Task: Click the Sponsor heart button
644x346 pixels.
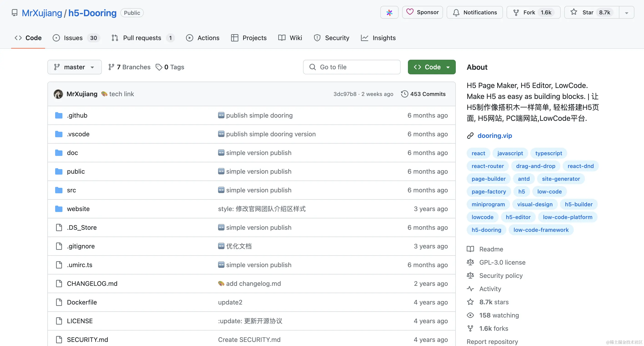Action: [x=422, y=13]
